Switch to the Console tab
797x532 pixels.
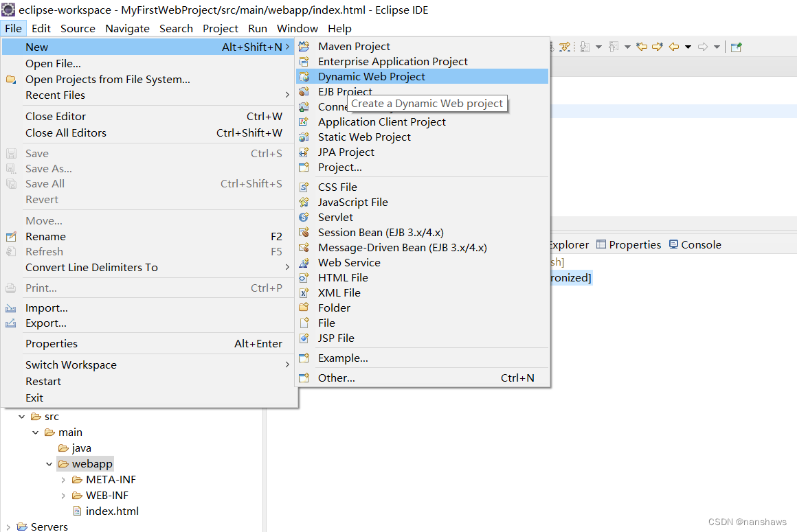pyautogui.click(x=695, y=244)
